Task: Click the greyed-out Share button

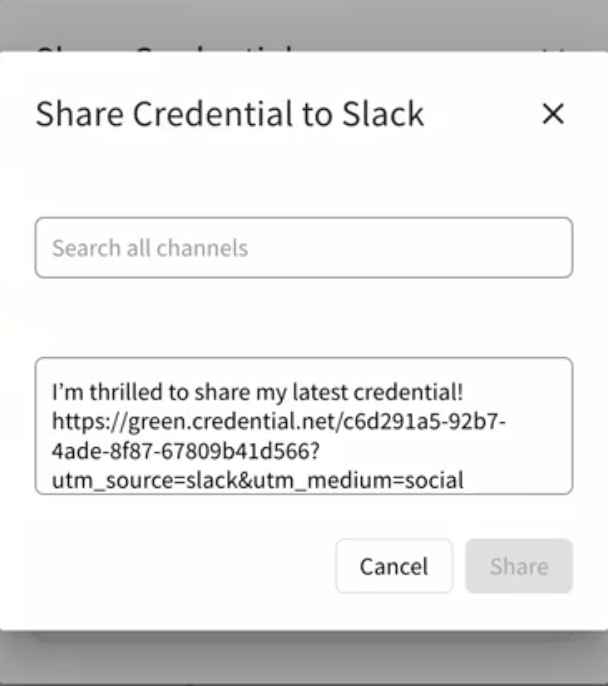Action: pos(518,567)
